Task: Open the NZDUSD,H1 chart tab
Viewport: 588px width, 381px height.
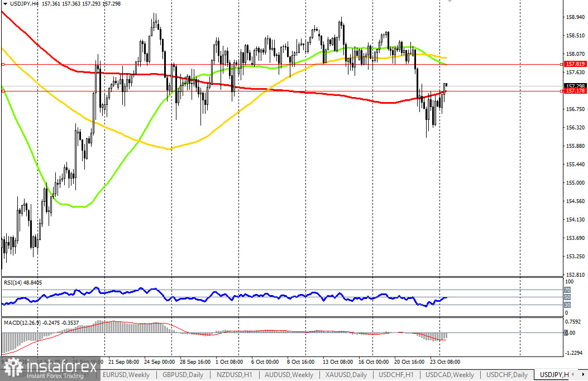Action: (x=235, y=375)
